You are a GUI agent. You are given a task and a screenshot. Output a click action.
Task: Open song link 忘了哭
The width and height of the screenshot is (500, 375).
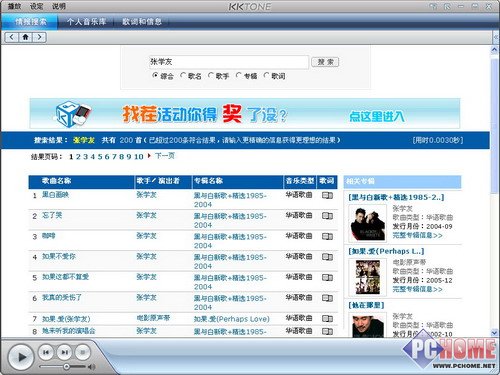[52, 215]
